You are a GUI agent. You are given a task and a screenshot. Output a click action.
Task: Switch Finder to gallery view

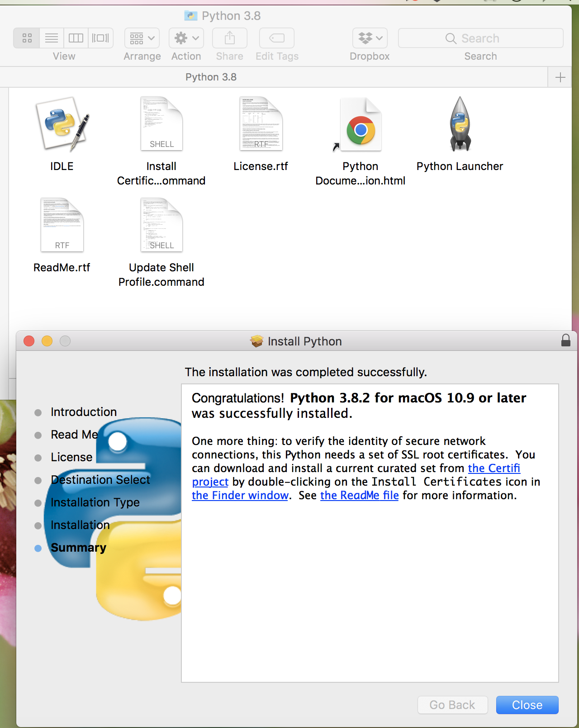[x=100, y=38]
